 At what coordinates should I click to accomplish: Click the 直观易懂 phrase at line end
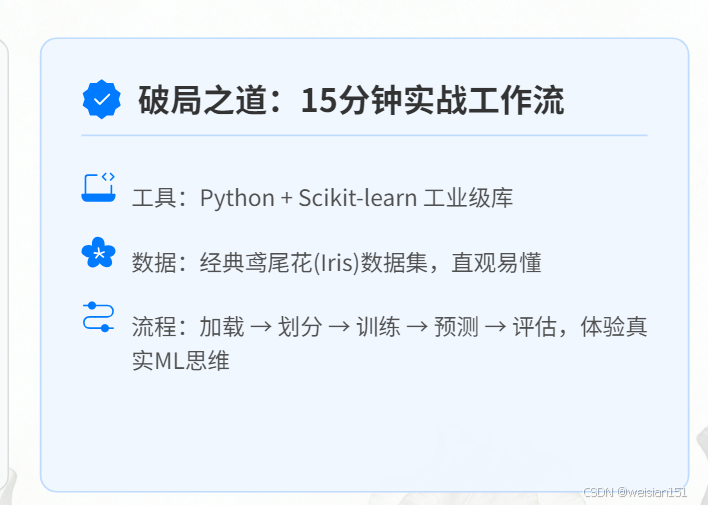coord(496,263)
